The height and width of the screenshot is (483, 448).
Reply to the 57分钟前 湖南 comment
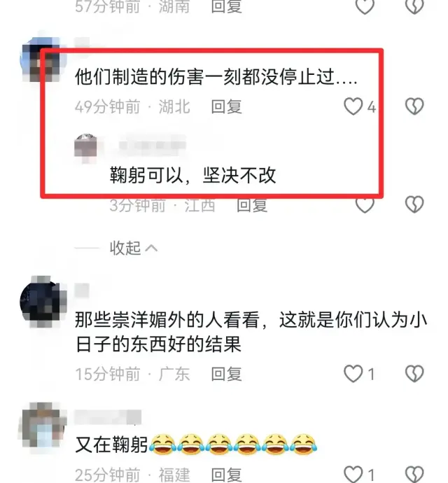click(x=227, y=7)
